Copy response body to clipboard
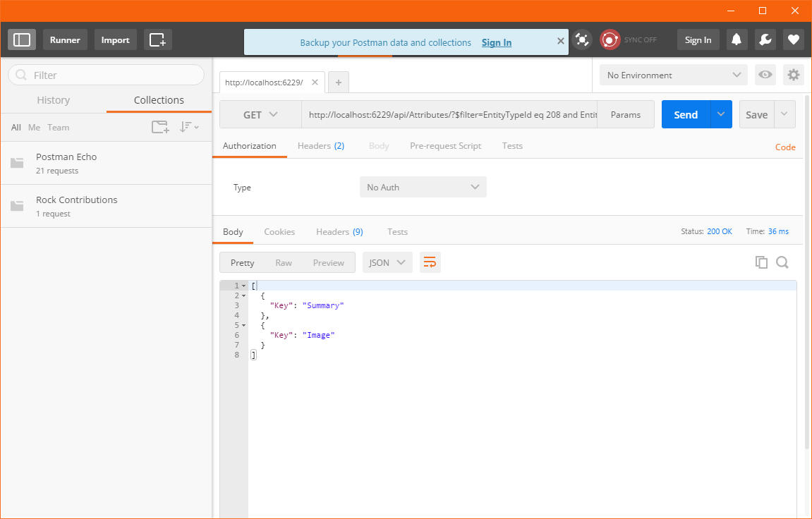This screenshot has height=519, width=812. click(761, 262)
